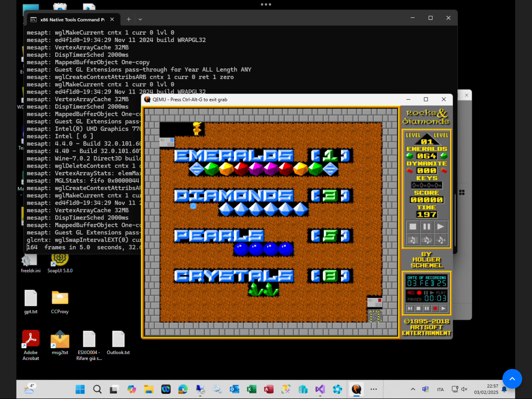Expand terminal tab dropdown chevron
This screenshot has height=399, width=532.
tap(140, 19)
